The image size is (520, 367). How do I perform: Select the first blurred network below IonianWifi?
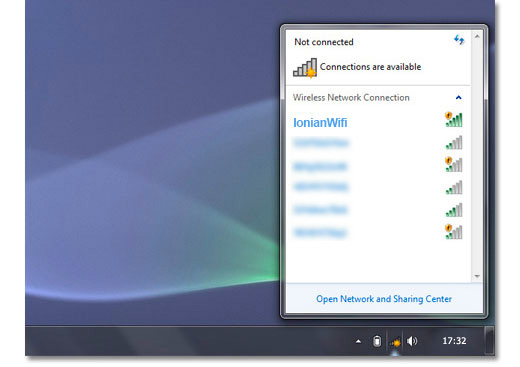[321, 143]
